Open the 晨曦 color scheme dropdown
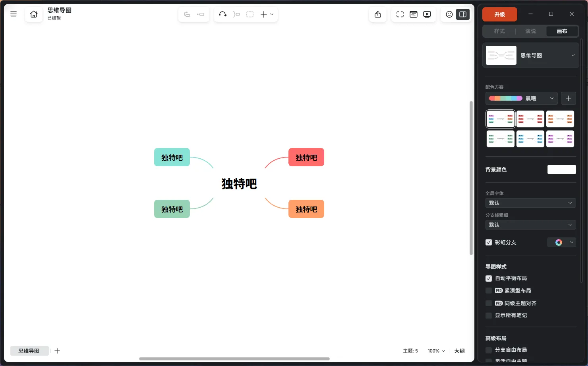This screenshot has height=366, width=588. coord(522,98)
